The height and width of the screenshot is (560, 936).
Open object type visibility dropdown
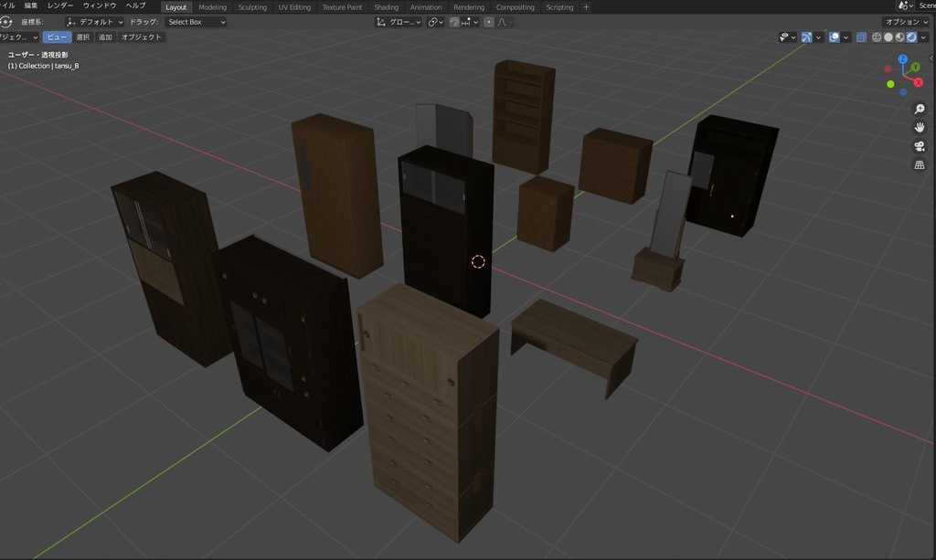point(787,37)
